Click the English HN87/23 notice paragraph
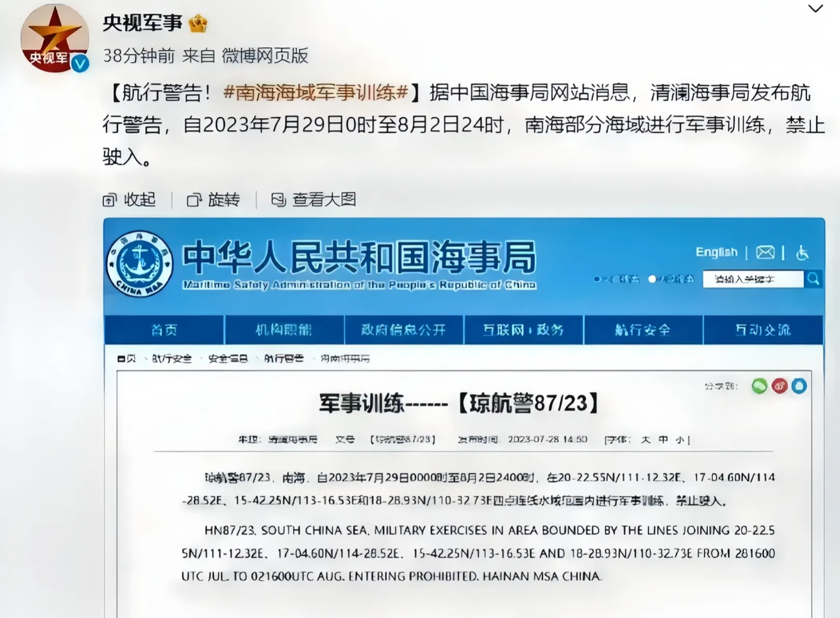840x618 pixels. coord(478,553)
